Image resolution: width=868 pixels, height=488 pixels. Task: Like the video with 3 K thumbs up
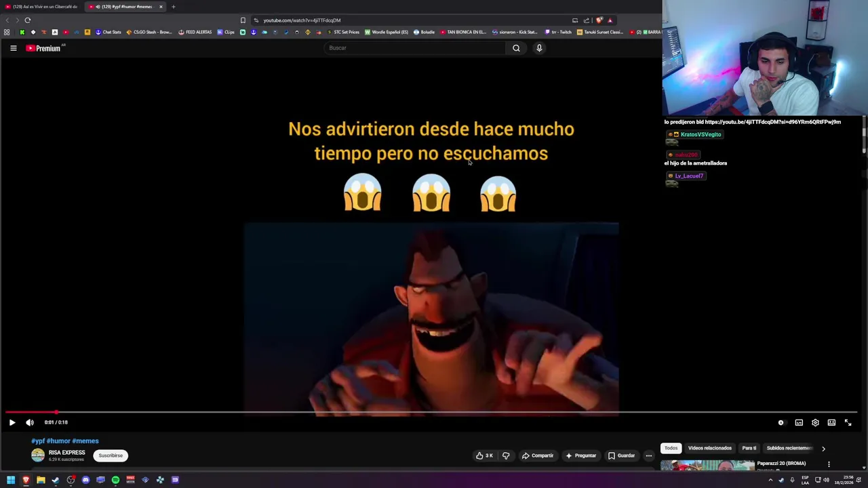[x=484, y=455]
